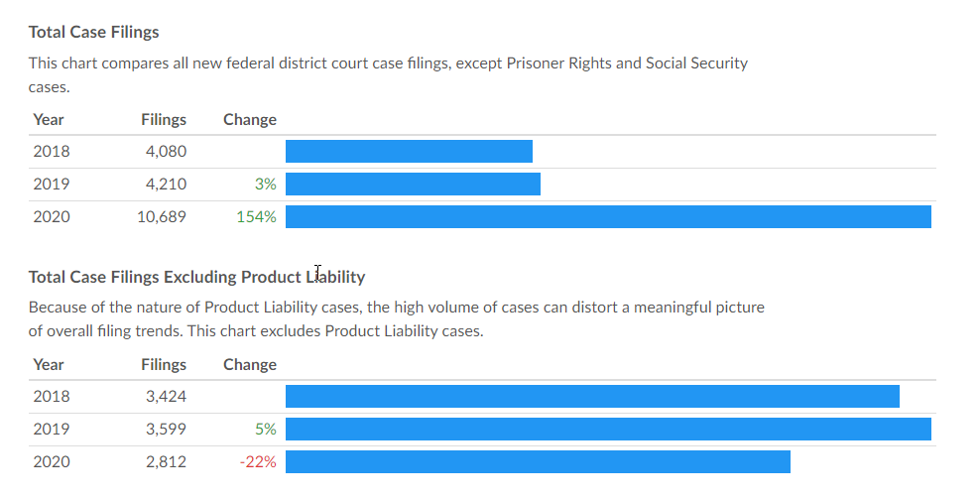
Task: Select the 154% change value
Action: point(256,217)
